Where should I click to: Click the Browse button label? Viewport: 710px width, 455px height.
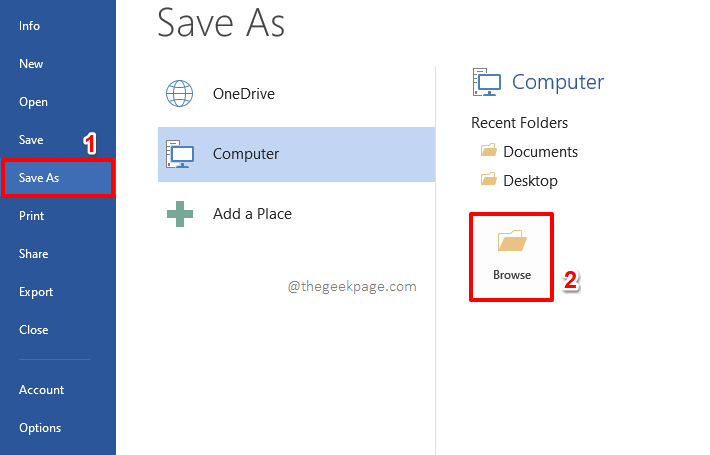pyautogui.click(x=512, y=275)
